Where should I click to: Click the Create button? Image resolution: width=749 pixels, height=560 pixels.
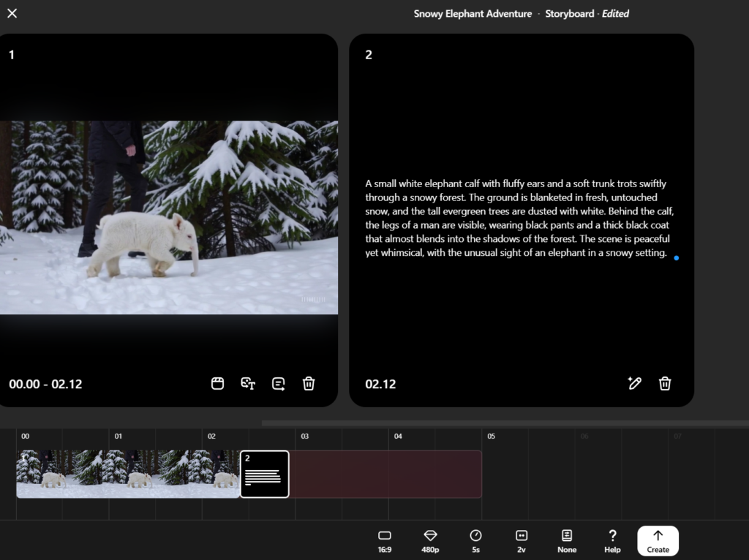pos(658,541)
